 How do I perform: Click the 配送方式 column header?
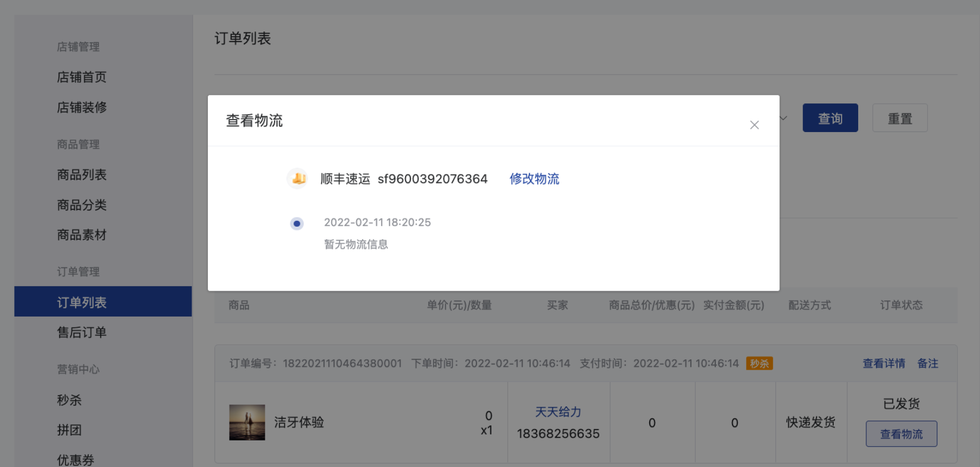pyautogui.click(x=809, y=305)
